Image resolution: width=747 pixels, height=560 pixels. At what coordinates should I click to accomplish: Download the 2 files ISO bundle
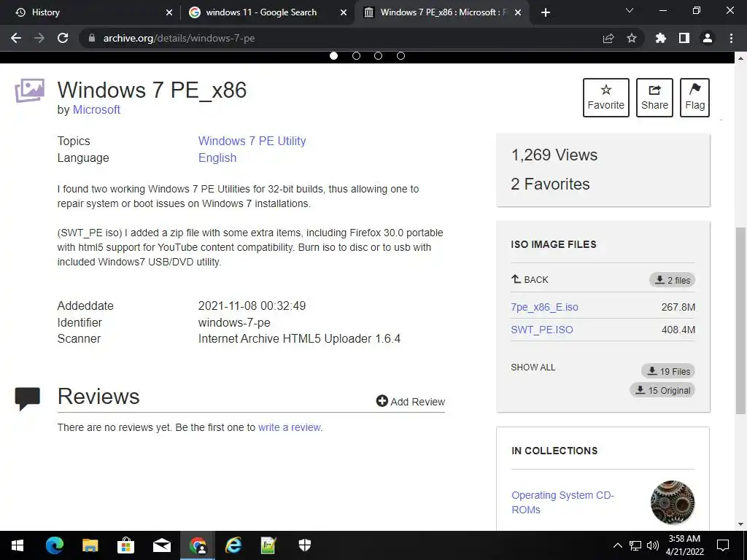click(x=672, y=280)
